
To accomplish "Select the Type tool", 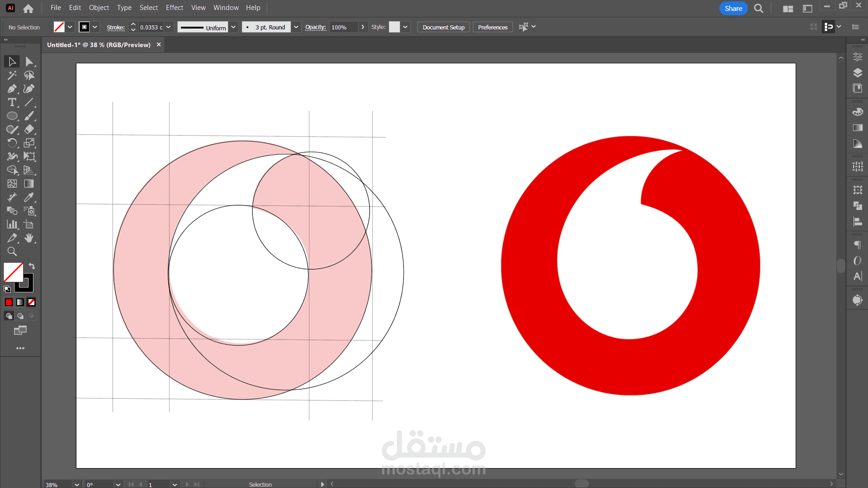I will click(12, 102).
